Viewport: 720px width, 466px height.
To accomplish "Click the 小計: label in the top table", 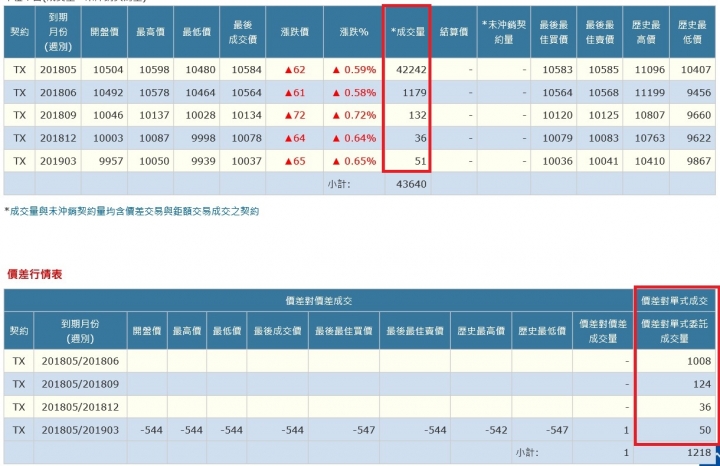I will pyautogui.click(x=339, y=184).
